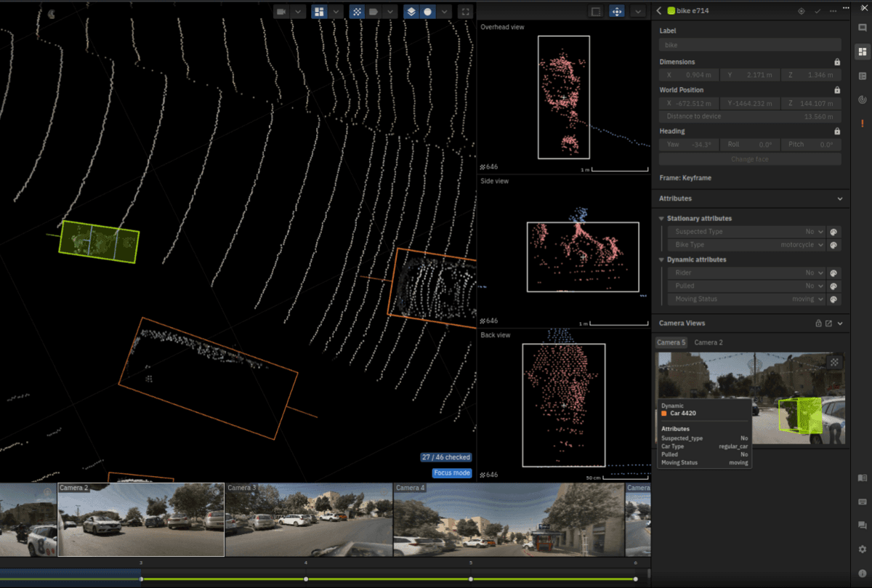Viewport: 872px width, 588px height.
Task: Open settings gear icon in sidebar
Action: pyautogui.click(x=862, y=549)
